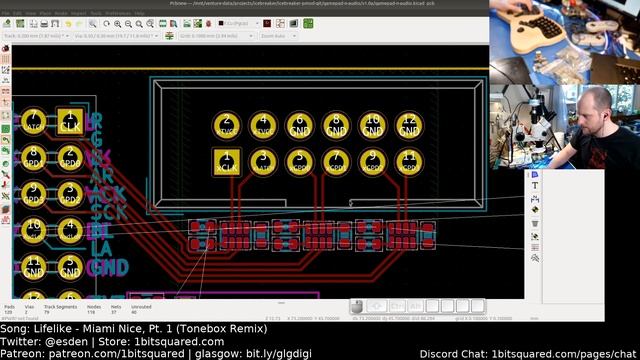Click Track Segments count in status bar
The width and height of the screenshot is (640, 360).
tap(60, 309)
